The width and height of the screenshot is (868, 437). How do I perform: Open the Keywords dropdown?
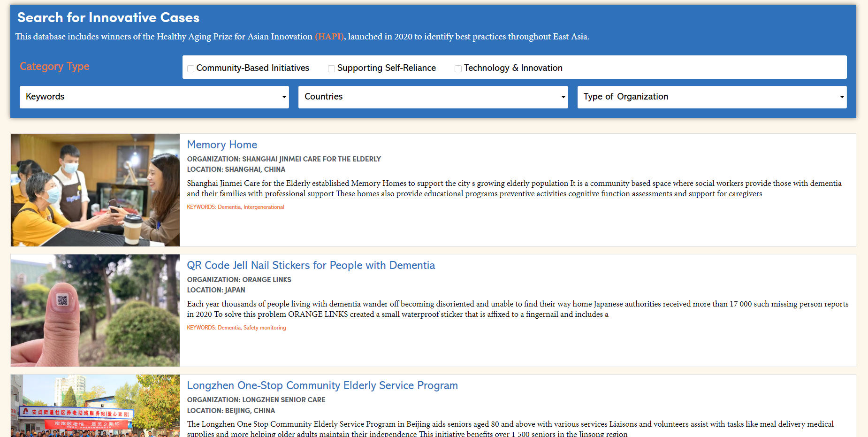154,97
